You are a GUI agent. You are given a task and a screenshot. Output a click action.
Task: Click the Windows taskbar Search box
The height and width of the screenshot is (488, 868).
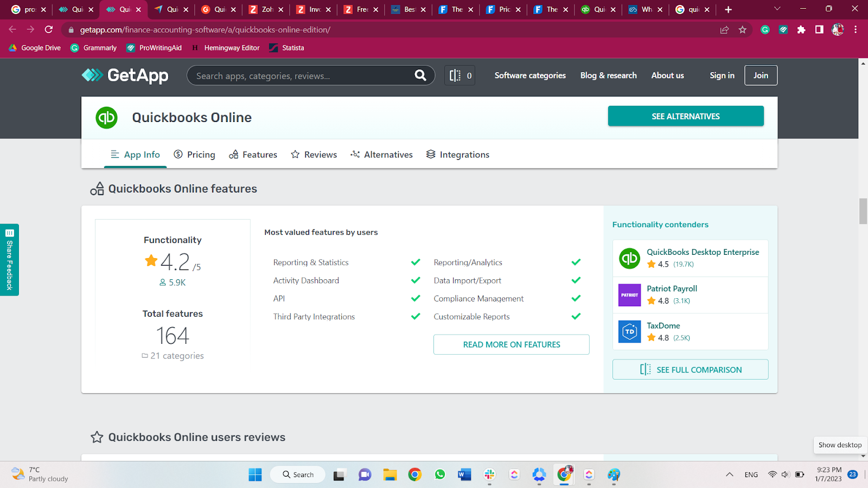298,474
